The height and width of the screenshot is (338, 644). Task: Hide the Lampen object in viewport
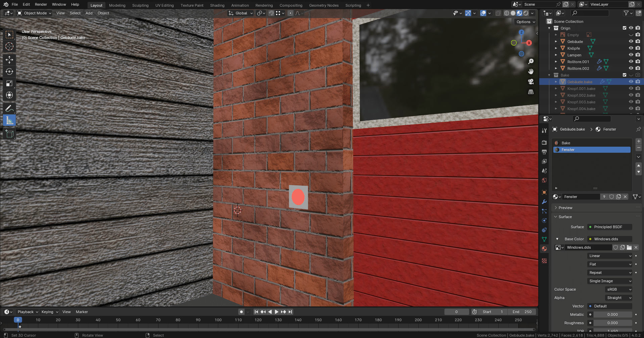(x=631, y=55)
